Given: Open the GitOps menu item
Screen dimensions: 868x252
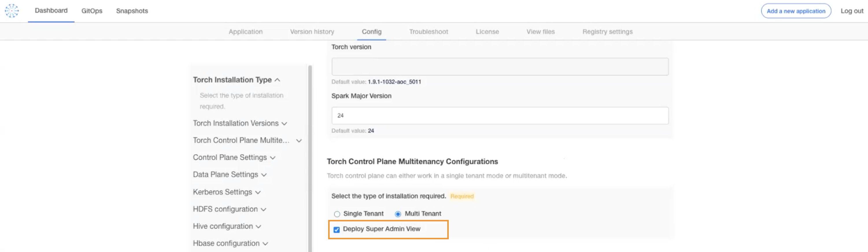Looking at the screenshot, I should pos(92,11).
